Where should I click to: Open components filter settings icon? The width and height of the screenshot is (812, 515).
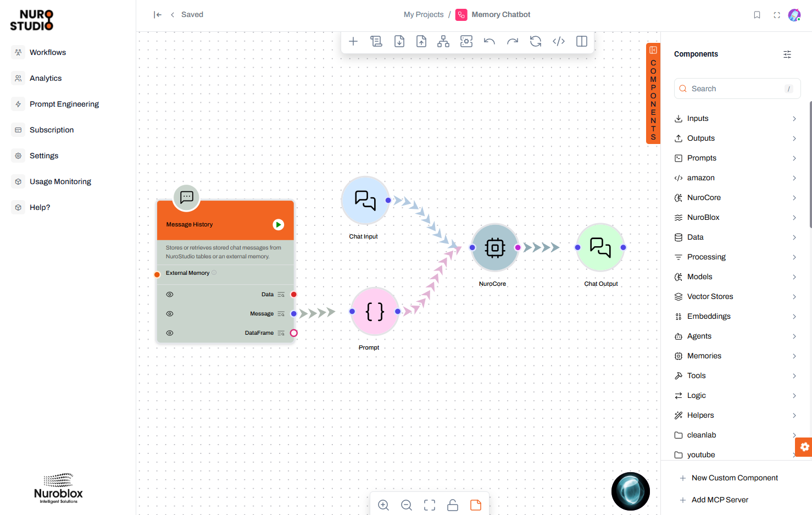[x=787, y=54]
